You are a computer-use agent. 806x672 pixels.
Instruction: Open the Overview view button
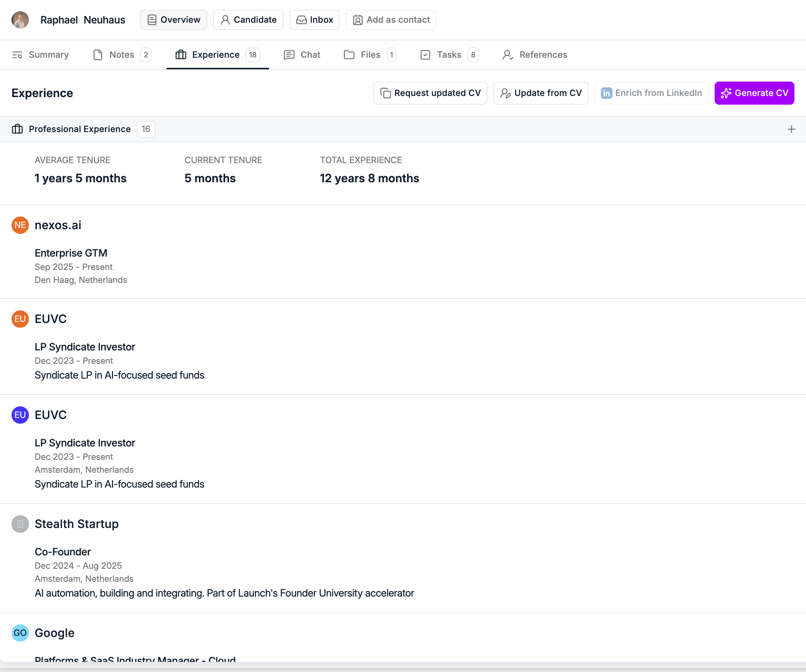click(x=173, y=20)
